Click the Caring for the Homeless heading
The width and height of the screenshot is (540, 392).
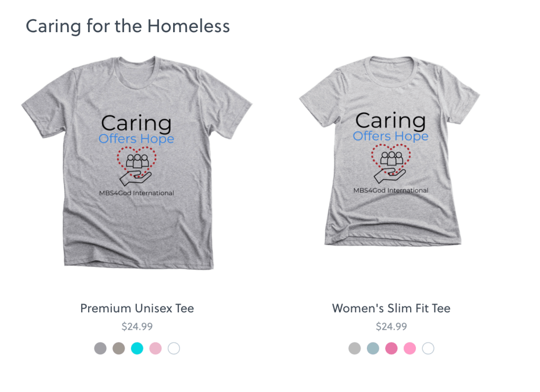[128, 26]
